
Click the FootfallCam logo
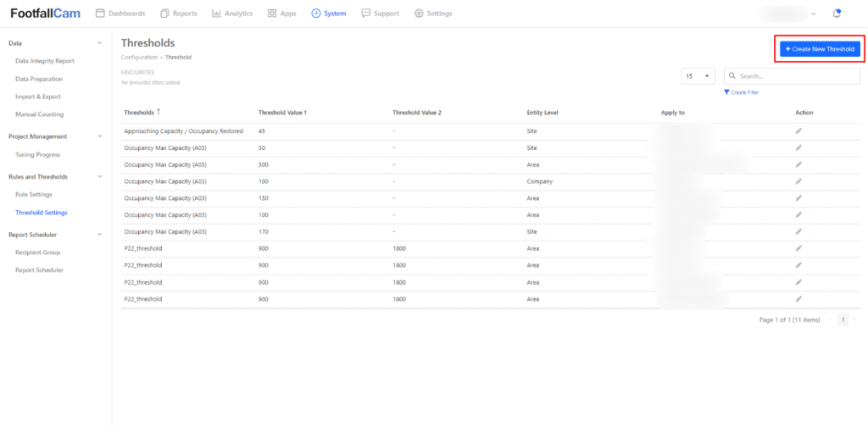pyautogui.click(x=45, y=14)
